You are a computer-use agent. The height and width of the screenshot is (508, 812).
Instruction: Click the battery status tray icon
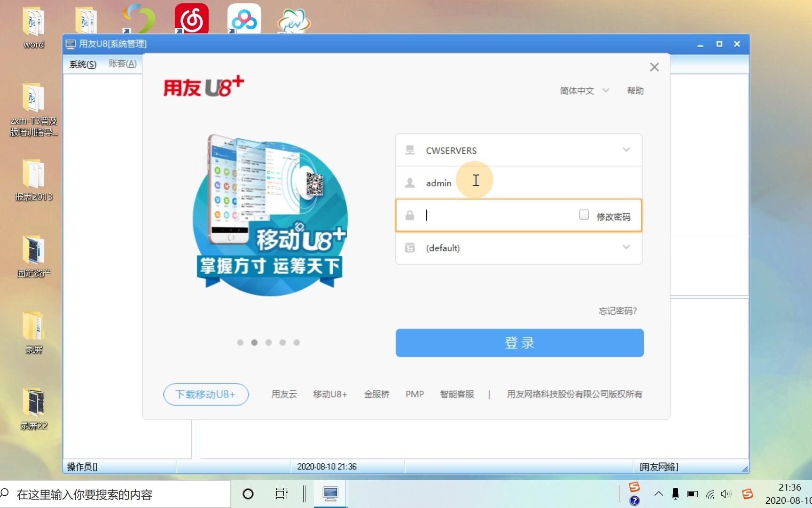(x=693, y=494)
